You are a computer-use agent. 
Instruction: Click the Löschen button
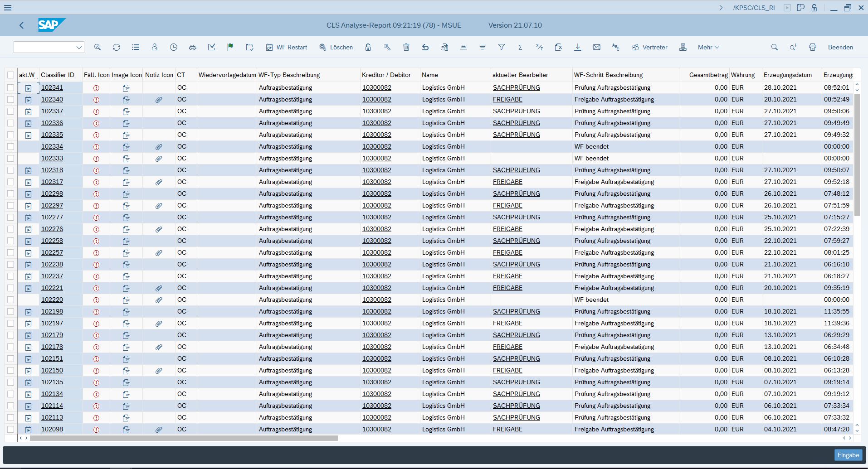[x=336, y=47]
